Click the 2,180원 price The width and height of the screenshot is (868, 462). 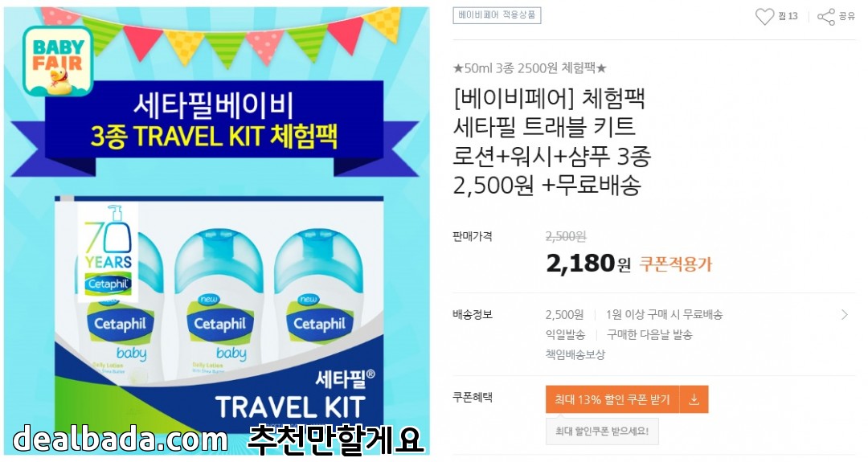tap(588, 264)
